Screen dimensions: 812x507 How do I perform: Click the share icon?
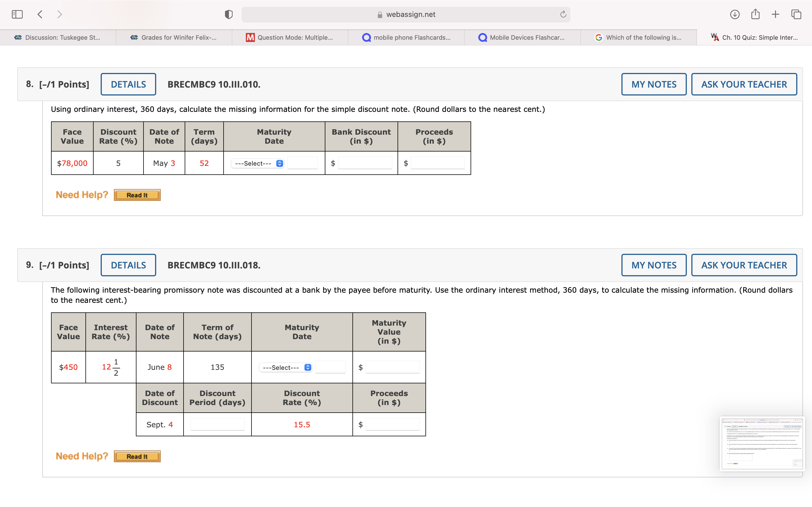point(755,14)
